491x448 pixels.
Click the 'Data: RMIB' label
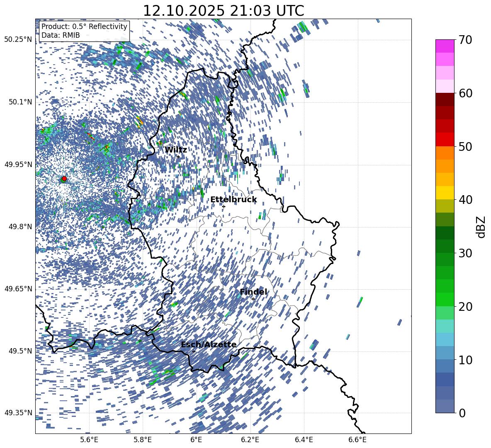[61, 35]
